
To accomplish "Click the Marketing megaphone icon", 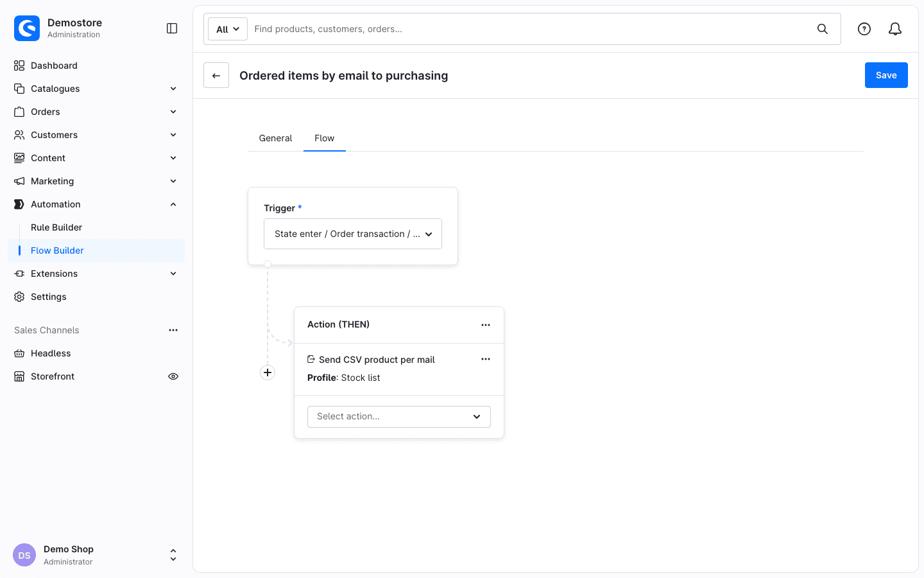I will [19, 181].
